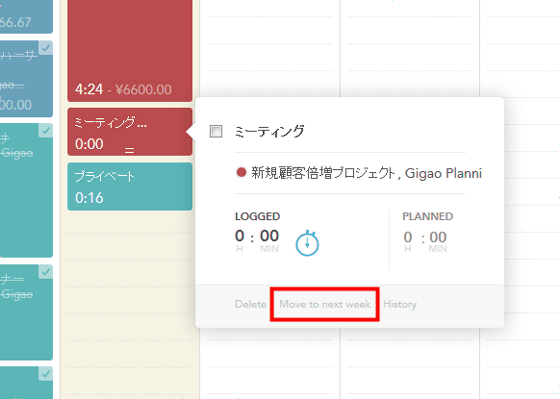Click the red project color dot

coord(241,173)
